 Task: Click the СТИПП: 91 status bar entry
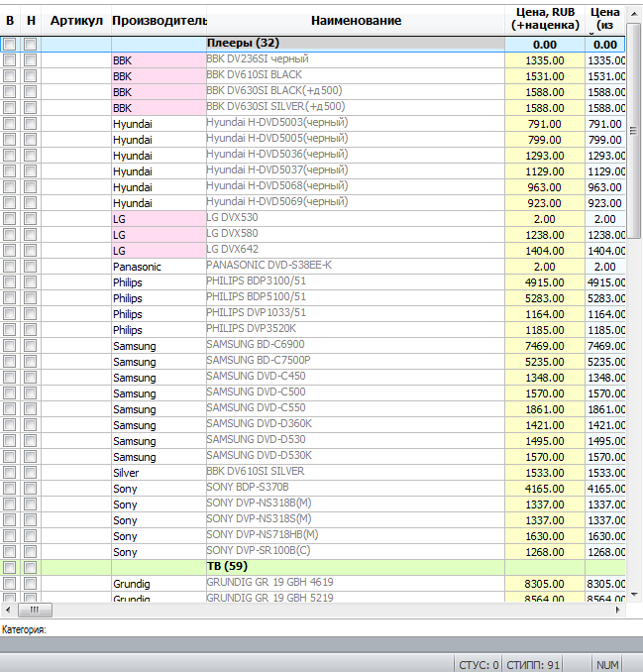pyautogui.click(x=533, y=665)
